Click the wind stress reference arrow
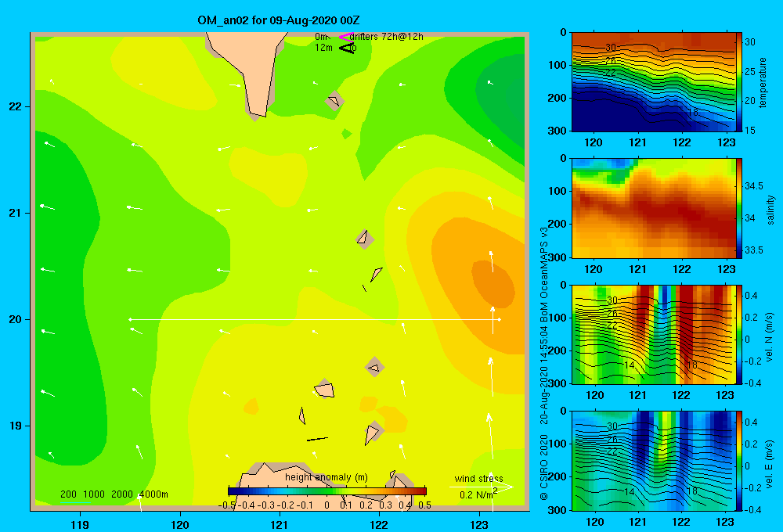783x532 pixels. (481, 487)
